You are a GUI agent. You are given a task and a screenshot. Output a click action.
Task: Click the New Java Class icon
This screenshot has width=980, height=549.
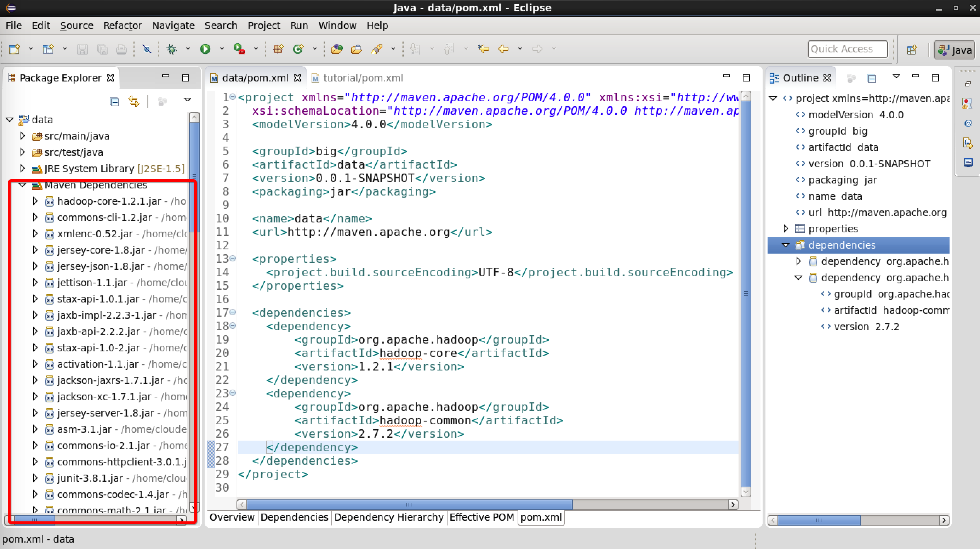(298, 49)
